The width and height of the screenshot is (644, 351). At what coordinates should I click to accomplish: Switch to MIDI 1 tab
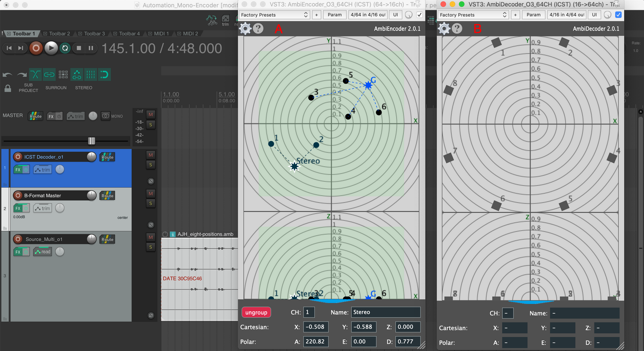coord(159,34)
